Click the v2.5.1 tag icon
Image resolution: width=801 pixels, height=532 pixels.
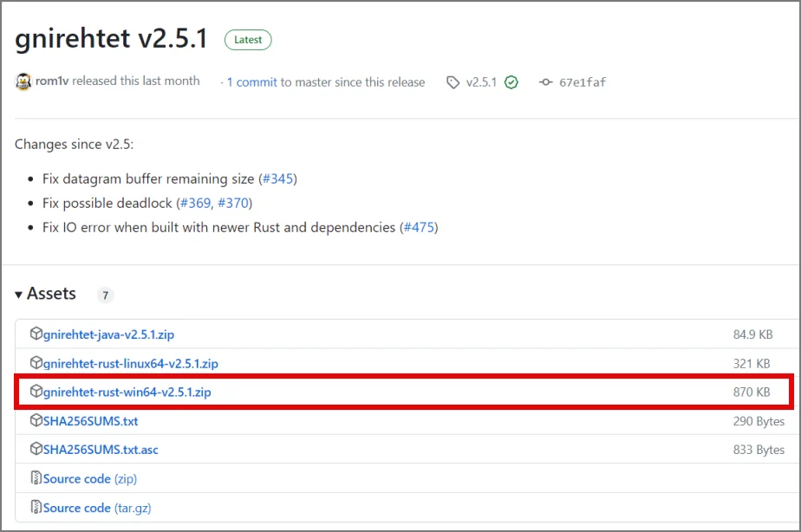[453, 82]
